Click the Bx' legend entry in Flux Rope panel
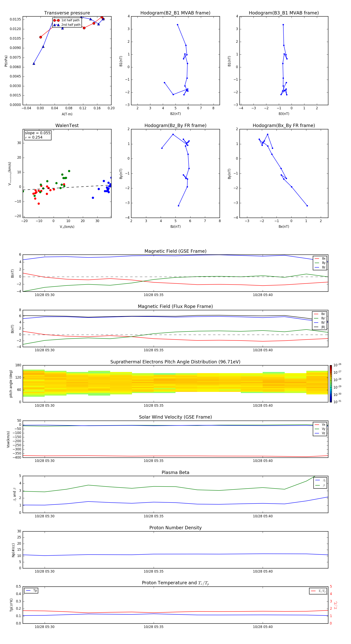The height and width of the screenshot is (644, 351). click(x=320, y=314)
